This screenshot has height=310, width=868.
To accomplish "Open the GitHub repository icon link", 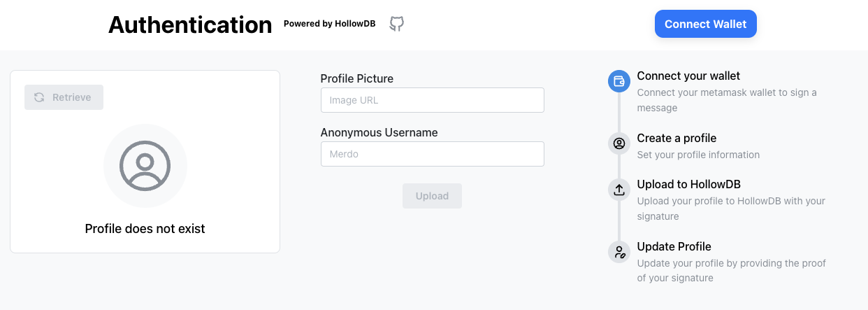I will pyautogui.click(x=397, y=24).
